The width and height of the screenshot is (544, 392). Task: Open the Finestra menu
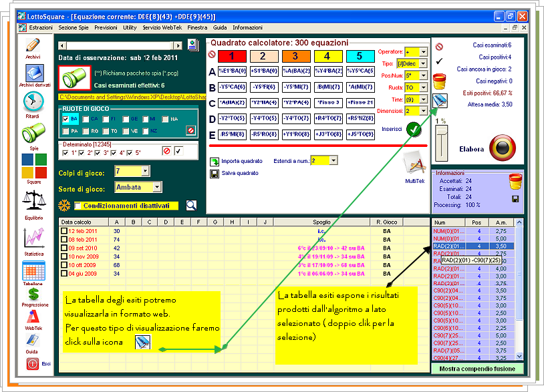[197, 28]
